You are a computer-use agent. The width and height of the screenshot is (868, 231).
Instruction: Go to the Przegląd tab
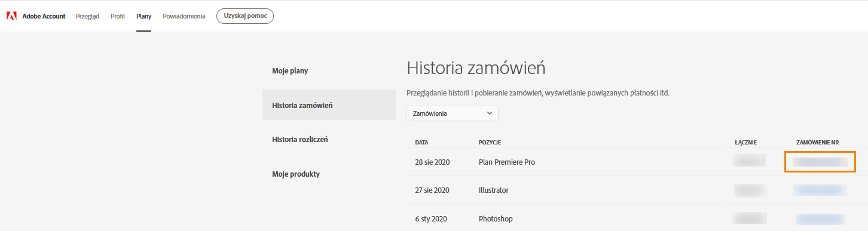tap(87, 16)
